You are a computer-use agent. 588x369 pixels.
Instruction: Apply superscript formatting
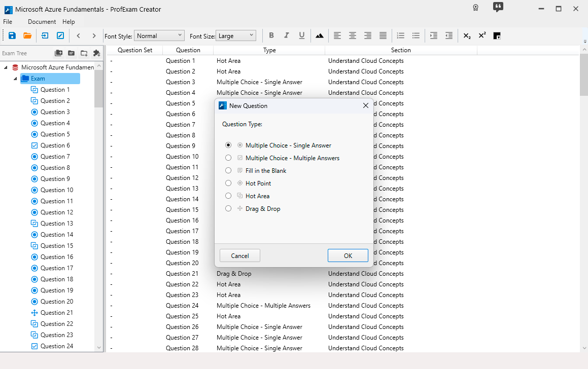click(x=482, y=35)
